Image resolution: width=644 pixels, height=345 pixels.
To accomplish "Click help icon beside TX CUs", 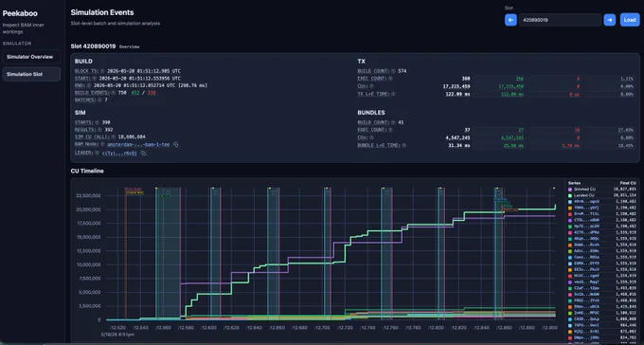I will (x=371, y=86).
